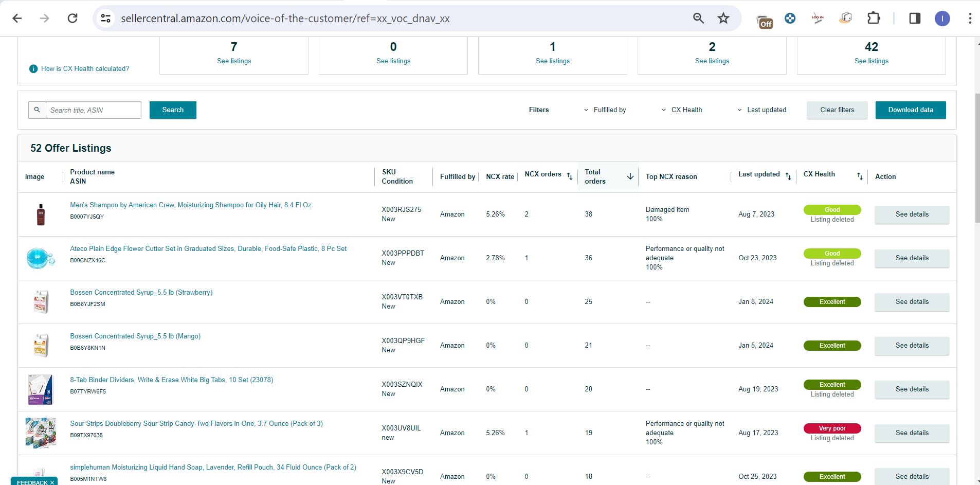Open the Chrome profile avatar
This screenshot has height=485, width=980.
point(942,19)
